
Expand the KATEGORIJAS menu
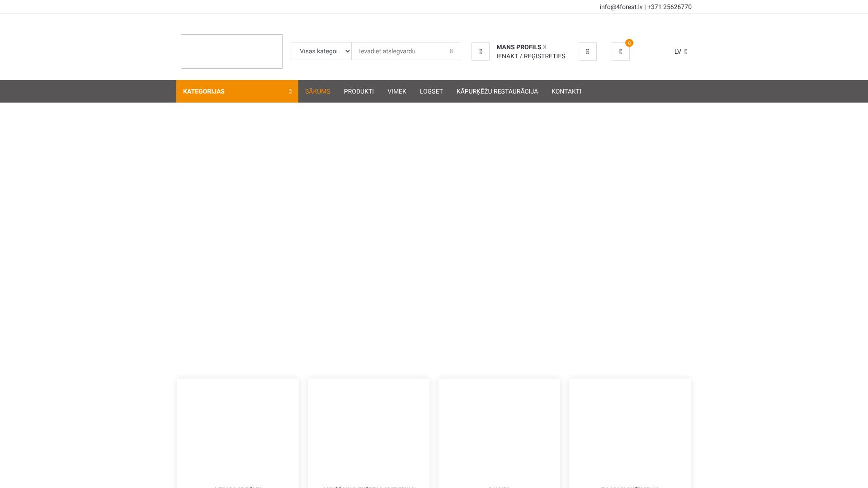click(237, 91)
